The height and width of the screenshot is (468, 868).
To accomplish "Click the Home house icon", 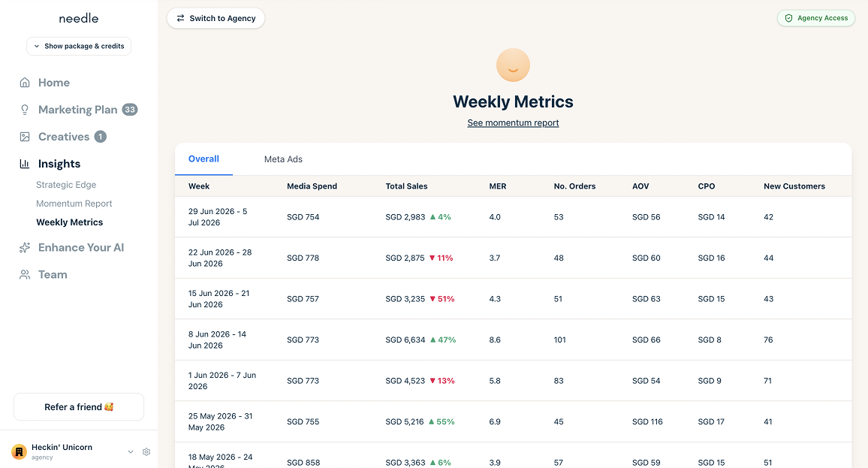I will [x=25, y=83].
